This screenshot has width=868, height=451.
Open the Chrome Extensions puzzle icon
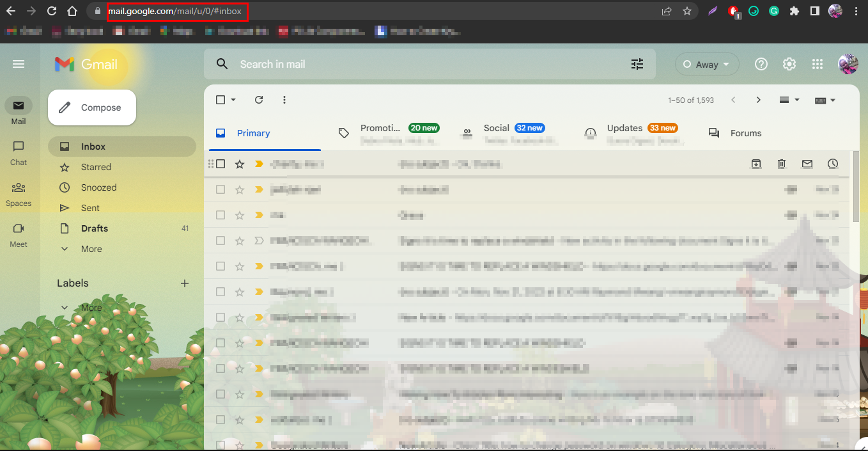(794, 11)
